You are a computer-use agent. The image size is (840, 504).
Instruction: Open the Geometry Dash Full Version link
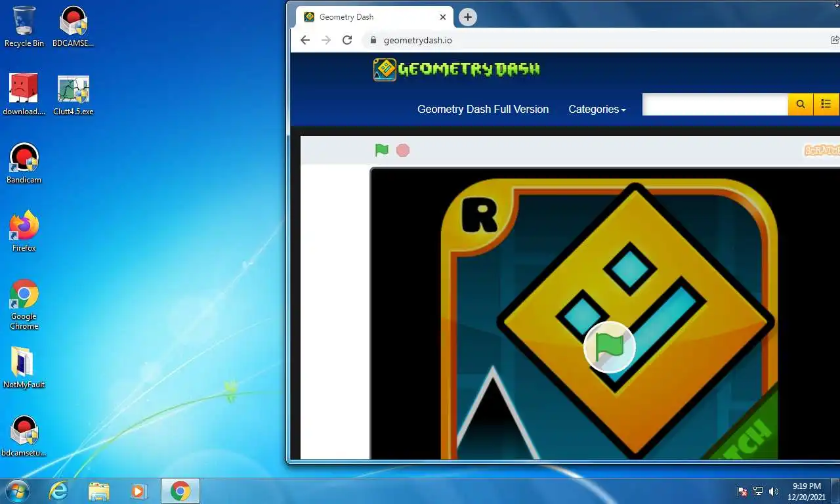click(483, 109)
